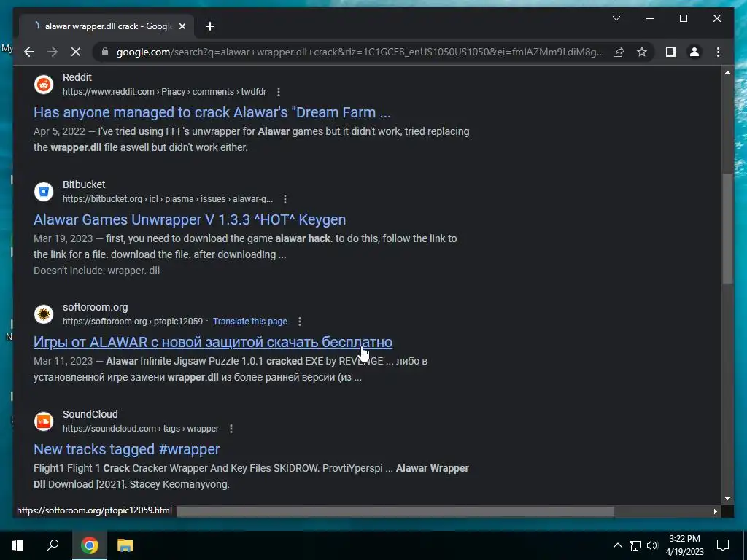
Task: Click the Chrome taskbar icon
Action: pos(89,545)
